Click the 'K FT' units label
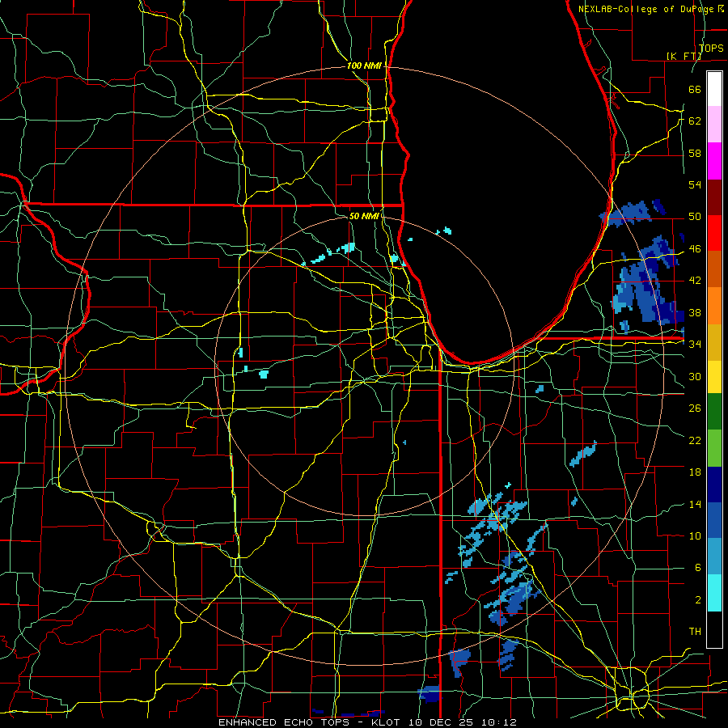728x728 pixels. point(684,56)
